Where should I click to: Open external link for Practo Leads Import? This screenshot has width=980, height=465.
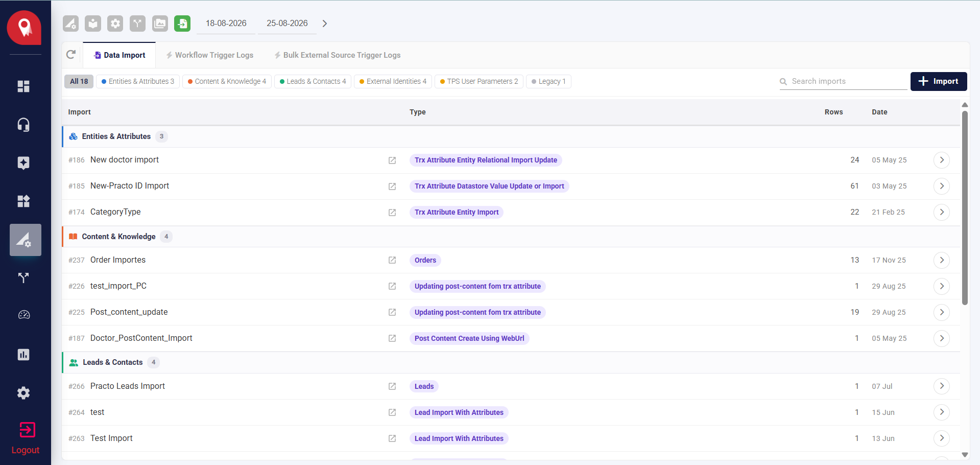tap(392, 386)
